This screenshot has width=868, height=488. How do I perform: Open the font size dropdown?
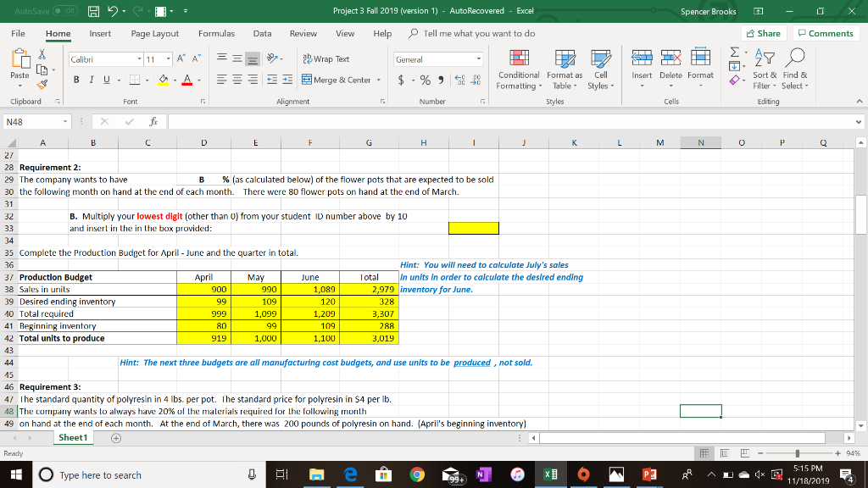click(x=169, y=58)
